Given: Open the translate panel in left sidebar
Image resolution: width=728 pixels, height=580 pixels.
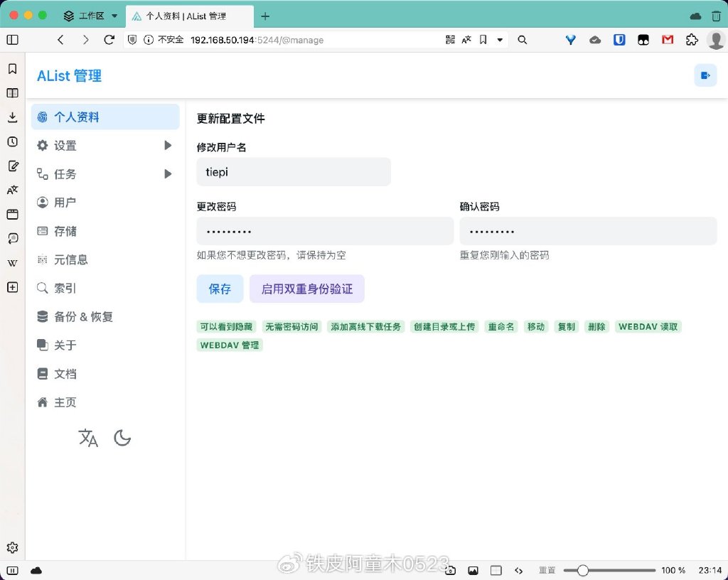Looking at the screenshot, I should point(13,190).
